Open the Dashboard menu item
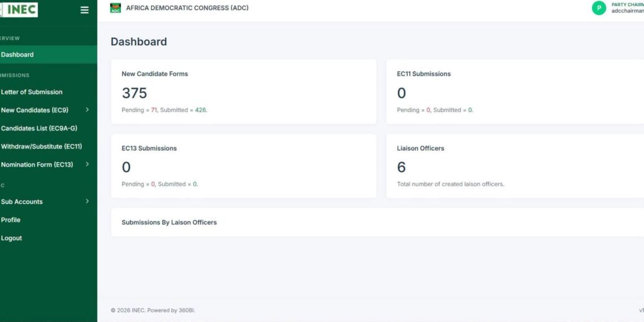The image size is (644, 322). coord(49,55)
